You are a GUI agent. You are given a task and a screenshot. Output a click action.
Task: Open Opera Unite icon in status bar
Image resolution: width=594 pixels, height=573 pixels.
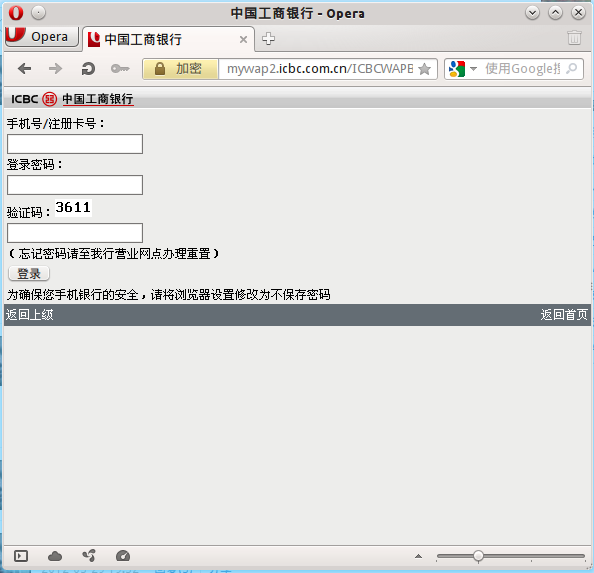pos(89,556)
